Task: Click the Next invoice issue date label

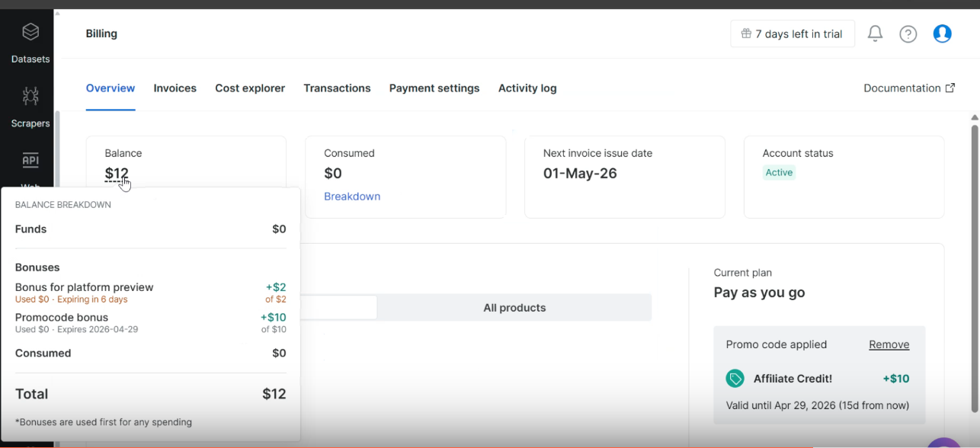Action: tap(598, 153)
